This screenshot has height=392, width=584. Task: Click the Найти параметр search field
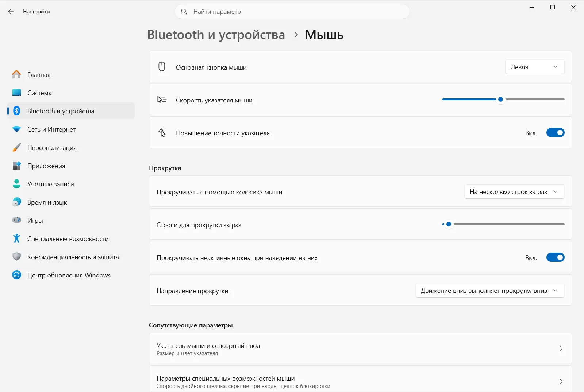(292, 12)
